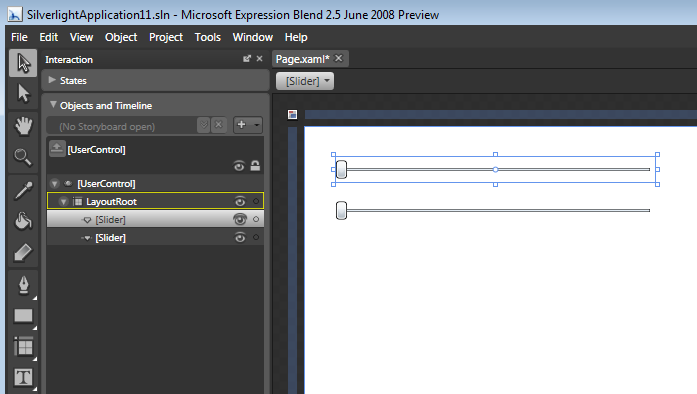The width and height of the screenshot is (697, 394).
Task: Open the [Slider] breadcrumb dropdown
Action: pos(305,81)
